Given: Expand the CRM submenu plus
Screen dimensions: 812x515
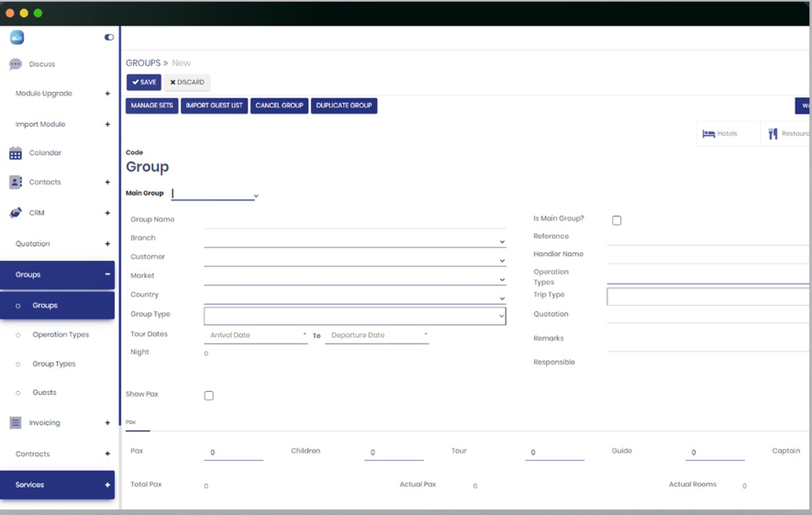Looking at the screenshot, I should point(107,213).
